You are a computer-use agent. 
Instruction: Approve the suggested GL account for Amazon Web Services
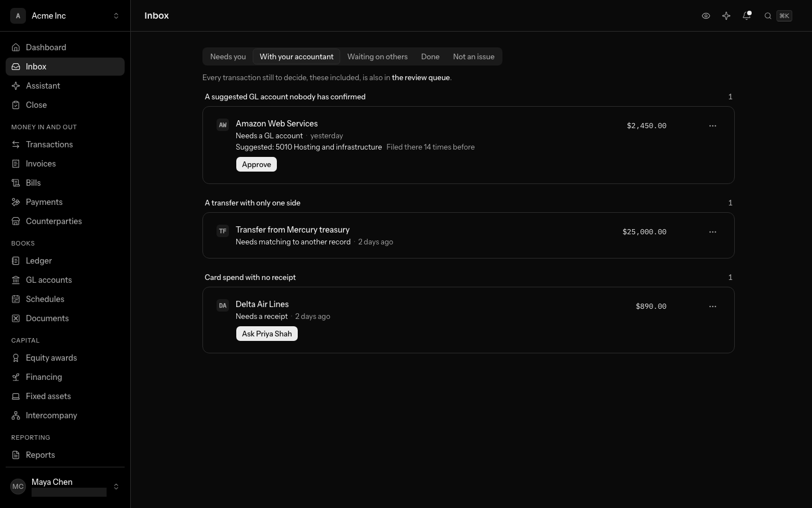(x=257, y=164)
